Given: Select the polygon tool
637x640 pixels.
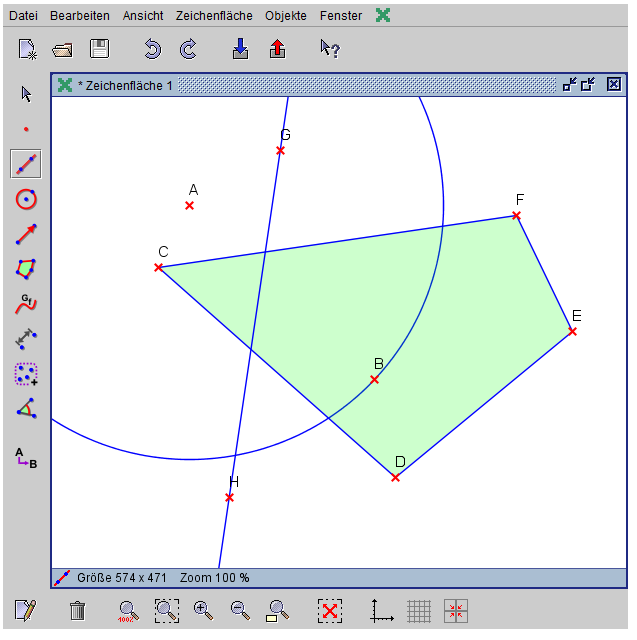Looking at the screenshot, I should (26, 269).
